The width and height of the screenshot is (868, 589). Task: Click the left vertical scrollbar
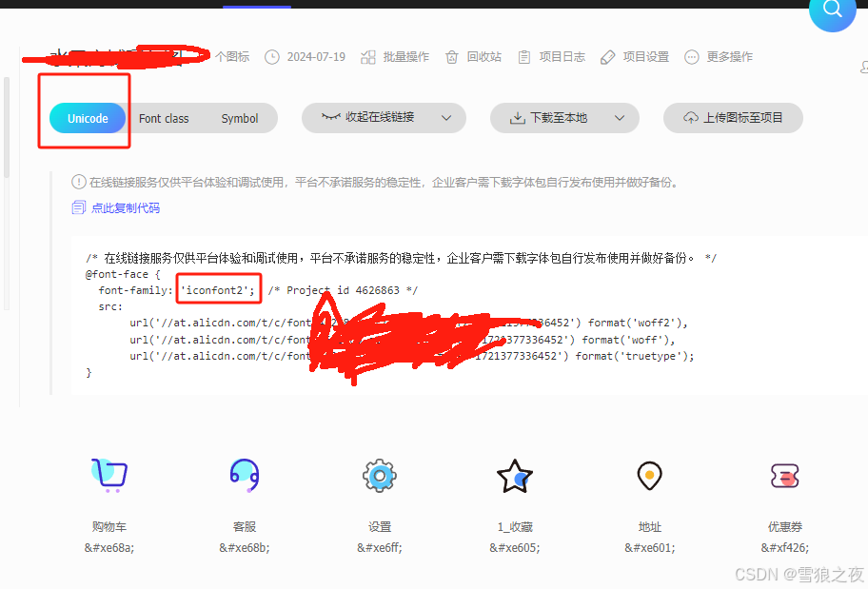[x=7, y=128]
